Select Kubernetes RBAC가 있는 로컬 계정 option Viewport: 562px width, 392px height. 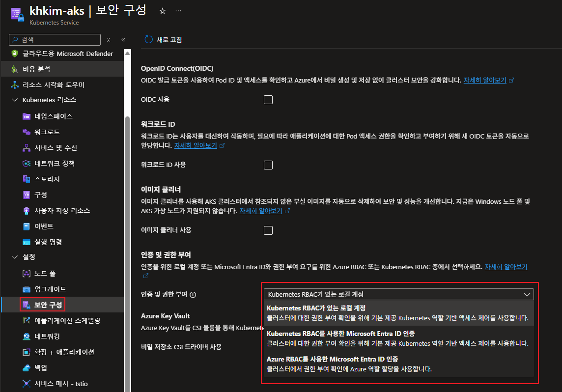[398, 313]
